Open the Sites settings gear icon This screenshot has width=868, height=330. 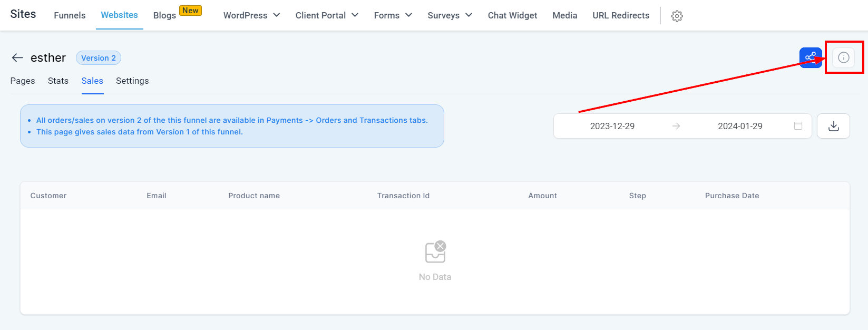click(677, 16)
